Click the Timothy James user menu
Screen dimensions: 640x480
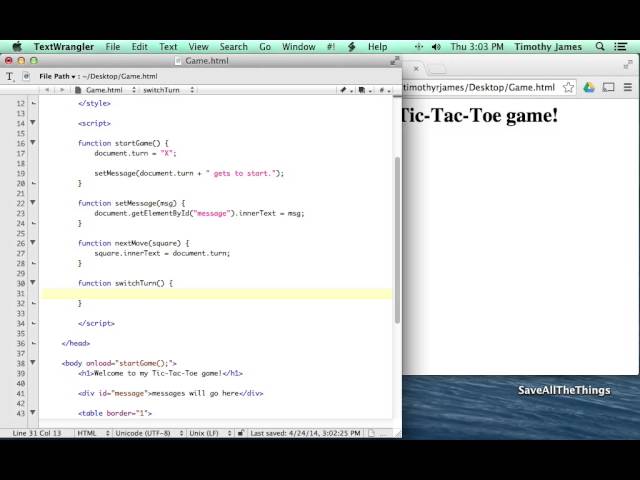548,47
